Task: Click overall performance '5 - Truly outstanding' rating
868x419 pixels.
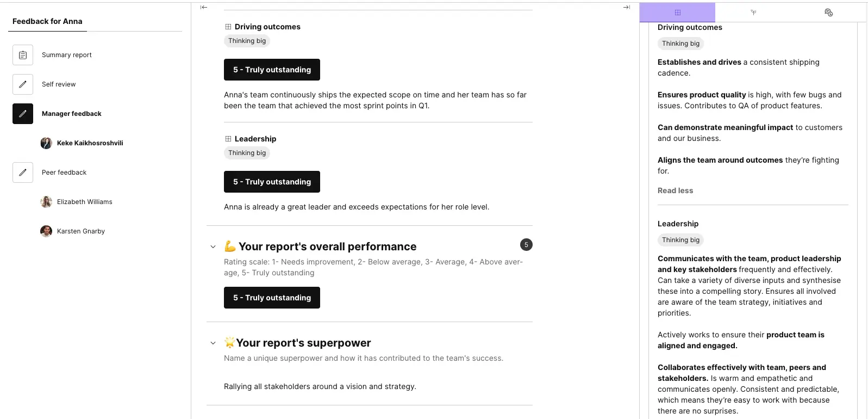Action: pos(272,298)
